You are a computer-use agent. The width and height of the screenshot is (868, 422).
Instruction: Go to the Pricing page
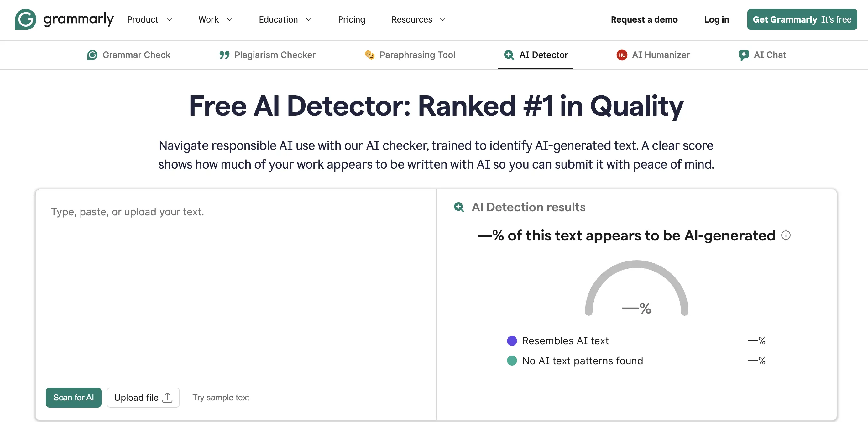tap(352, 19)
